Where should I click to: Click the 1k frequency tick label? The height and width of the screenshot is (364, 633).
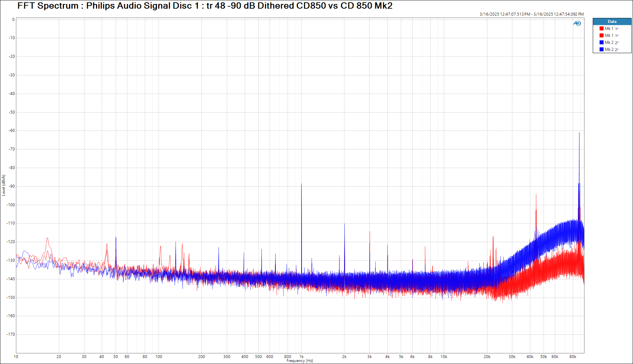click(x=302, y=357)
